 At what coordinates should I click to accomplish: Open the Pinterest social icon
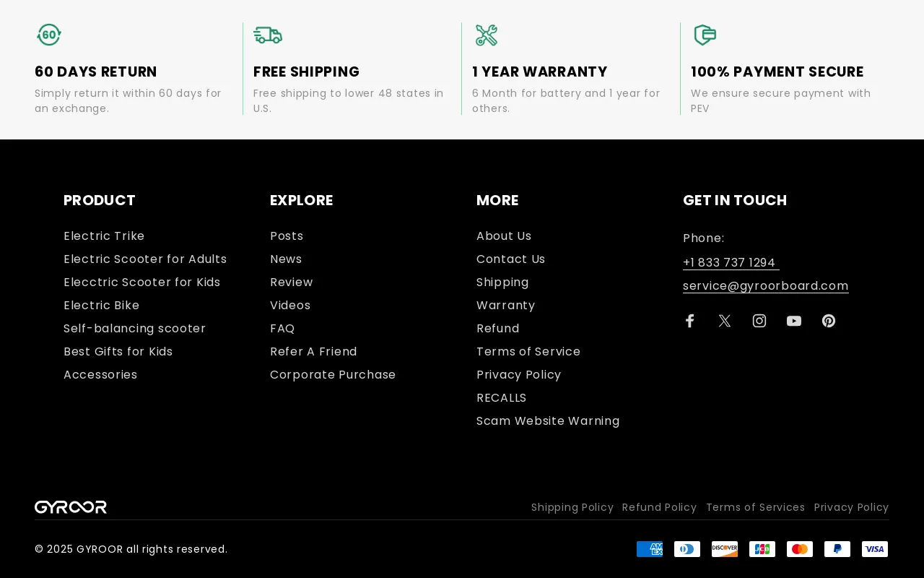[827, 320]
